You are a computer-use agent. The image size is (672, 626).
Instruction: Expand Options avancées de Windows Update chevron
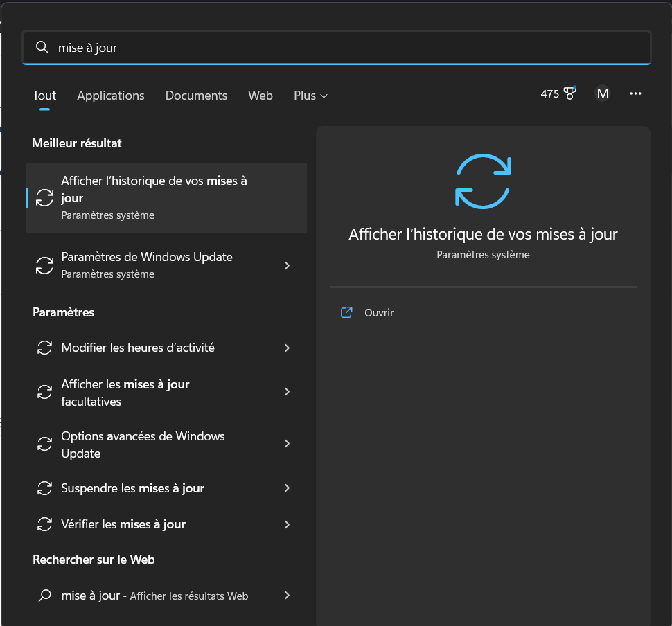287,444
